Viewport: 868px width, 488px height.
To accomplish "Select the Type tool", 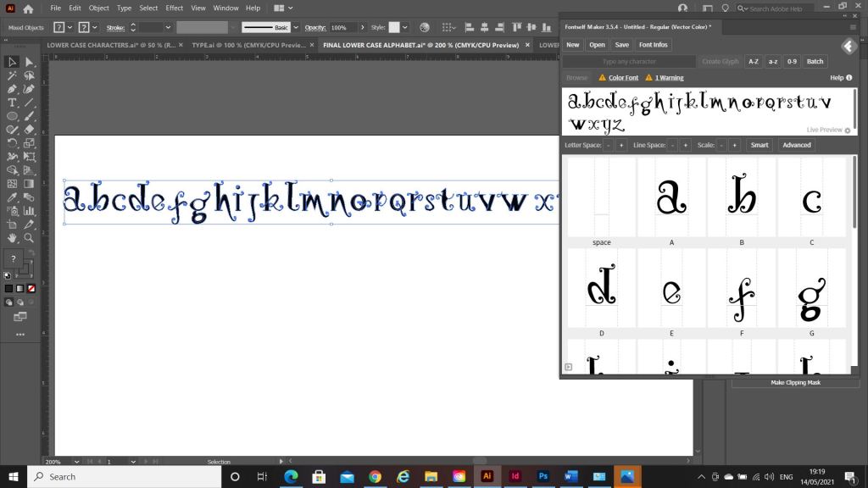I will coord(13,103).
